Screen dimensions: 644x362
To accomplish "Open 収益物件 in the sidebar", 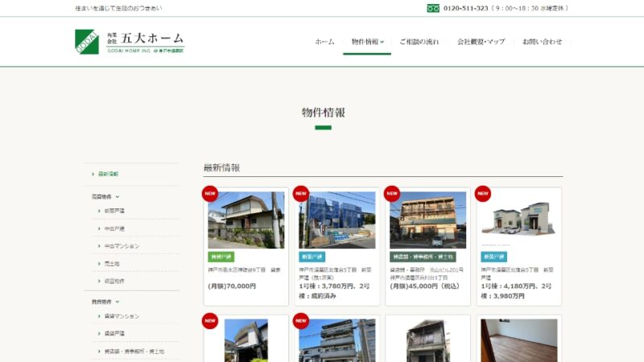I will (x=114, y=281).
